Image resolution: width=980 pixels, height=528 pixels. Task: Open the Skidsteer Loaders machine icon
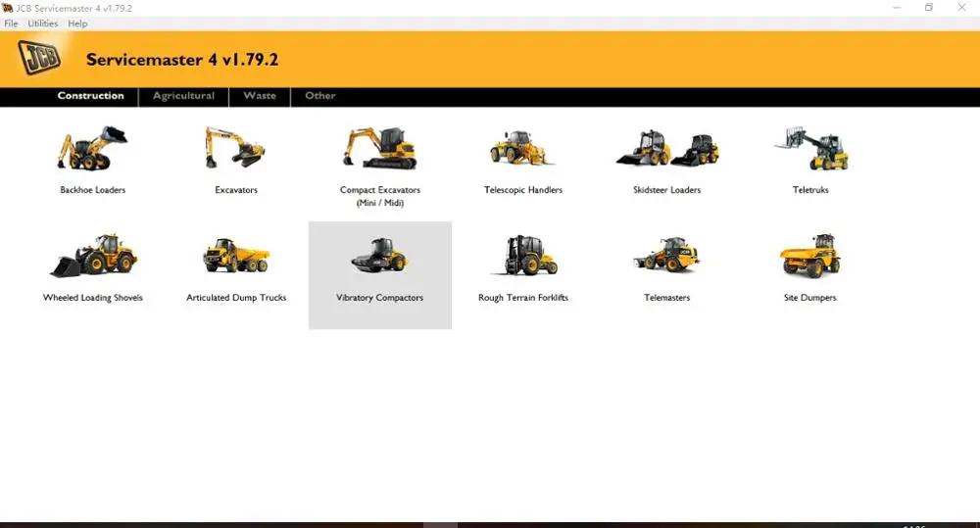tap(666, 149)
